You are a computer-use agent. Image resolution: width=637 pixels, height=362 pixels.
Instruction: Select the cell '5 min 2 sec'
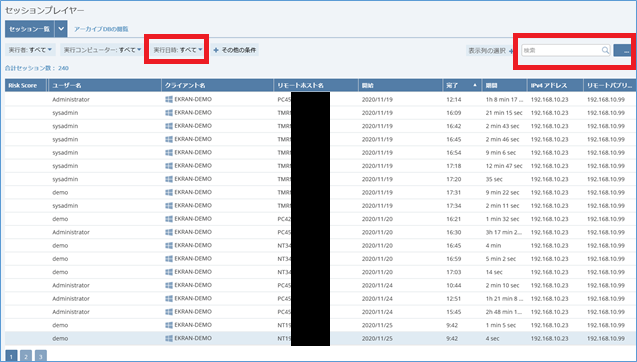click(x=500, y=259)
